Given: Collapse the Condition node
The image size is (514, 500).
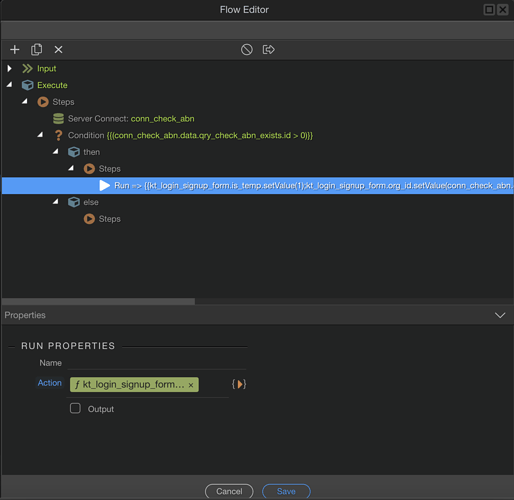Looking at the screenshot, I should tap(40, 135).
